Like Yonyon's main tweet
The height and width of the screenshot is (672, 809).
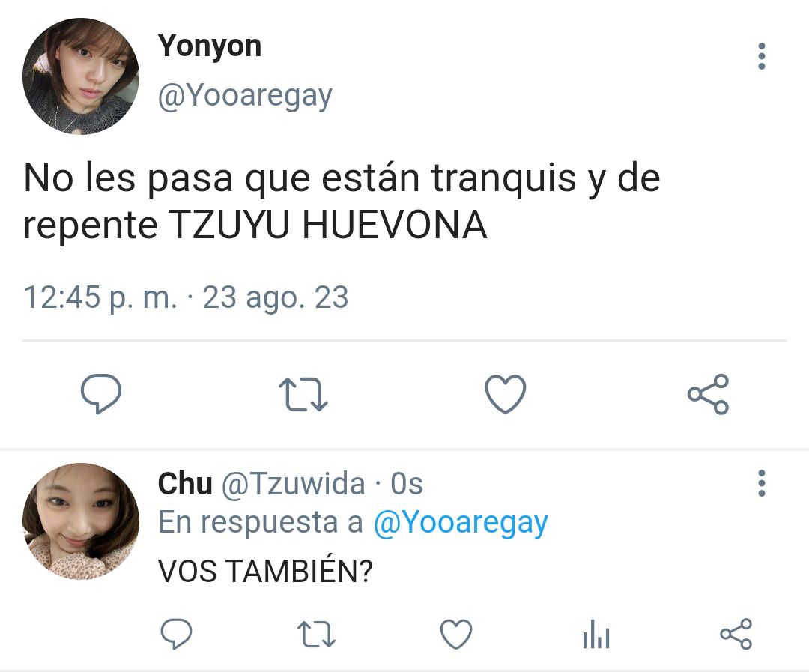point(506,394)
